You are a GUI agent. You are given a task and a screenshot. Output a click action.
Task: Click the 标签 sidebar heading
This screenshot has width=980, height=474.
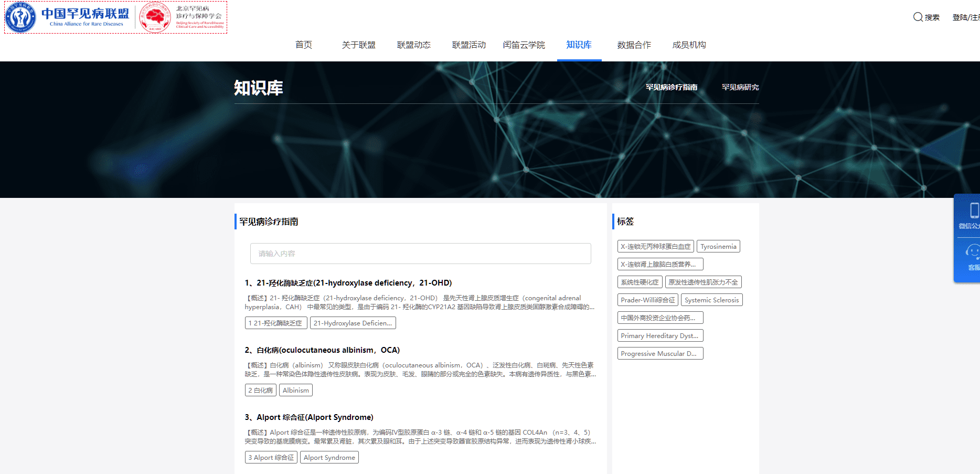pyautogui.click(x=625, y=222)
